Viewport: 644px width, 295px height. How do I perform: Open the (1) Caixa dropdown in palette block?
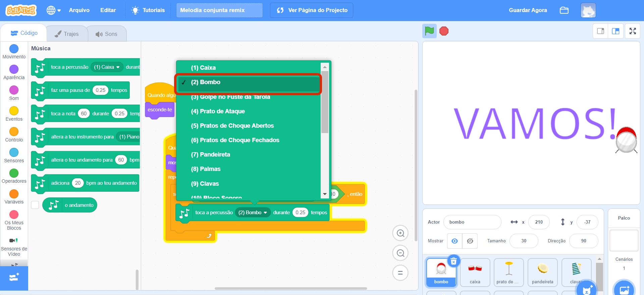(107, 67)
